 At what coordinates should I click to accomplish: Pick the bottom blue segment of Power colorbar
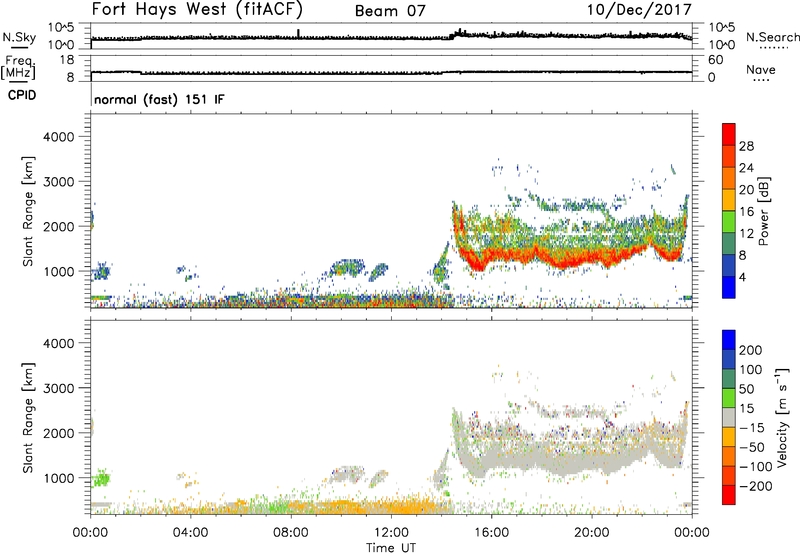point(729,287)
